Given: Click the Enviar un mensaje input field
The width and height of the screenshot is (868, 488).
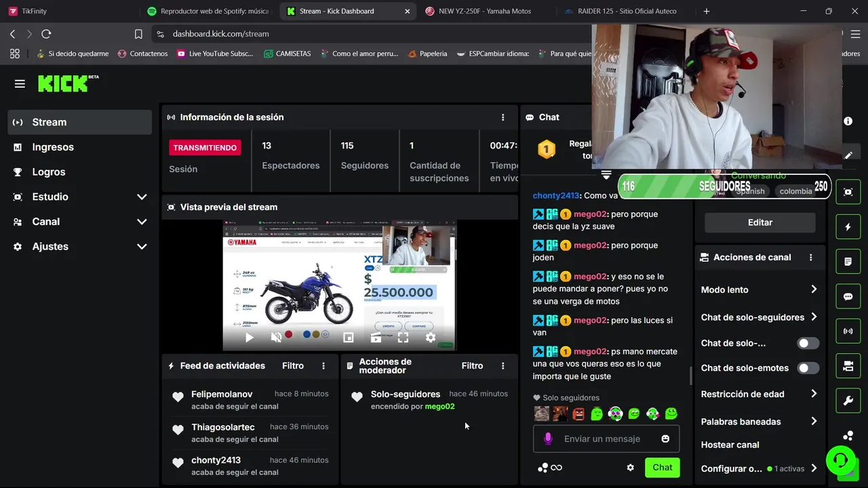Looking at the screenshot, I should pyautogui.click(x=606, y=439).
